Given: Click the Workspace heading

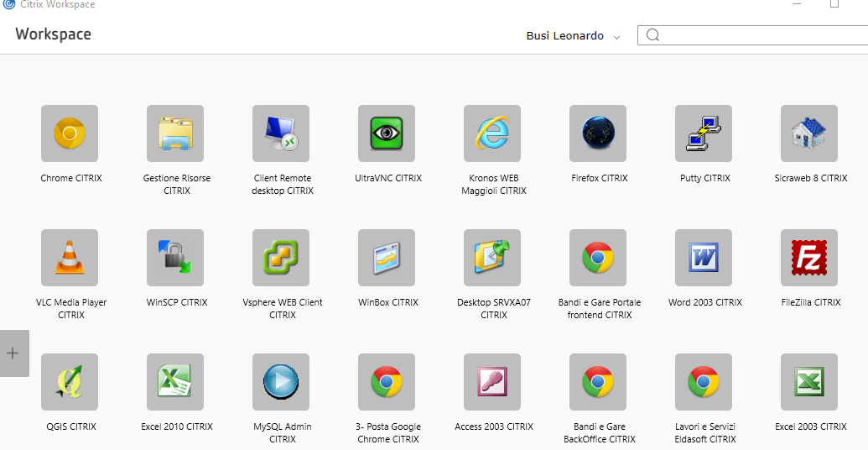Looking at the screenshot, I should (53, 34).
